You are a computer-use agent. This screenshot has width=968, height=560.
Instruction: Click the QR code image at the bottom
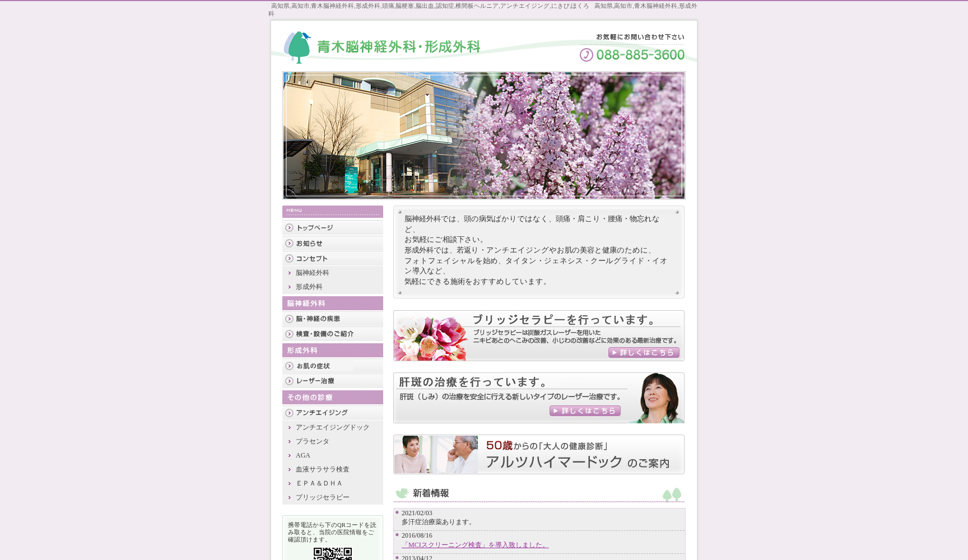point(333,554)
